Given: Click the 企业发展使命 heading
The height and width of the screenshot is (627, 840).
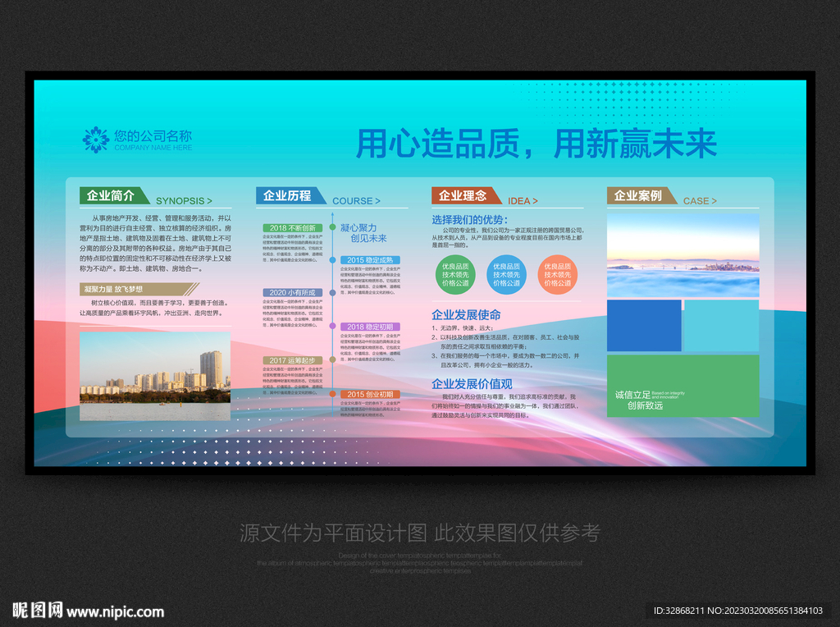Looking at the screenshot, I should [466, 314].
